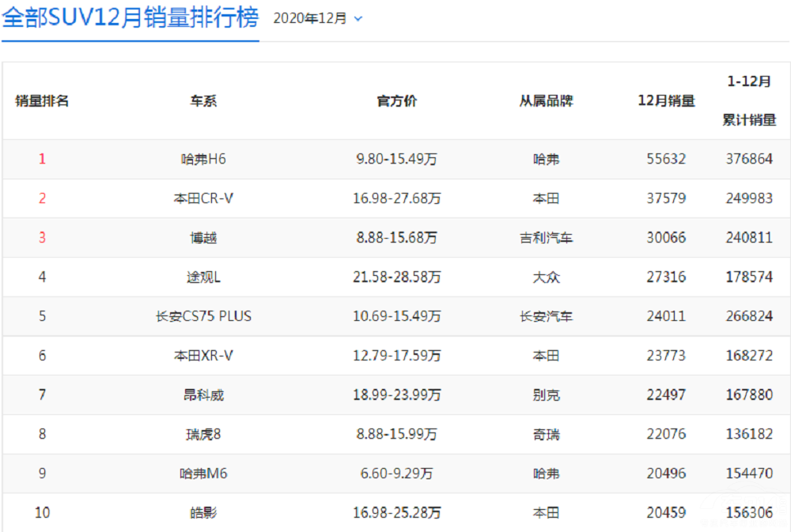
Task: Select the 别克 brand cell
Action: 547,394
